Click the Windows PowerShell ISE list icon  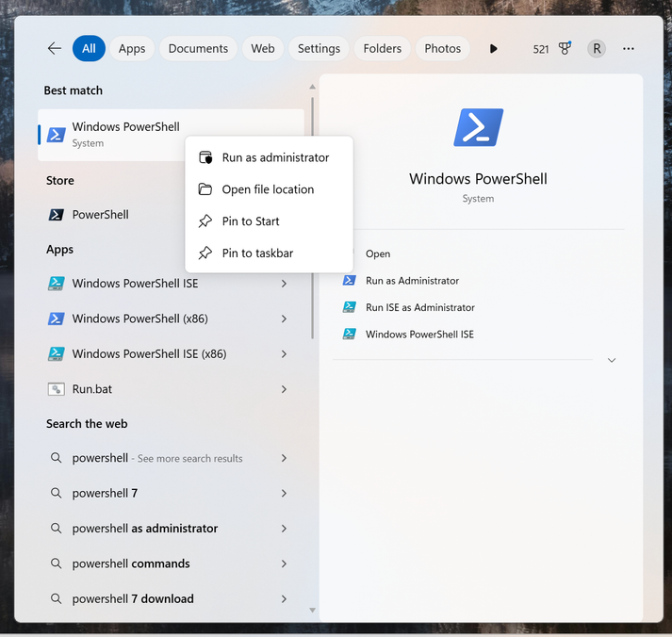click(57, 283)
